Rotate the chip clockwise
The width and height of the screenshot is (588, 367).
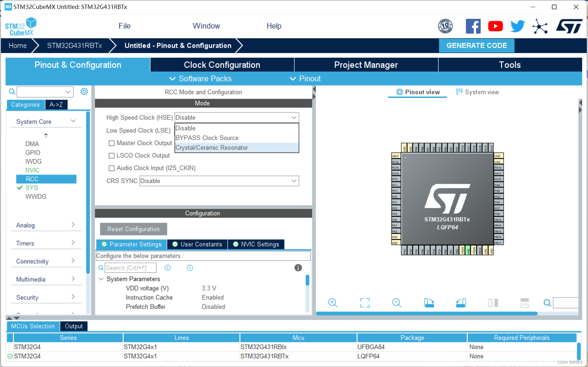[x=429, y=303]
